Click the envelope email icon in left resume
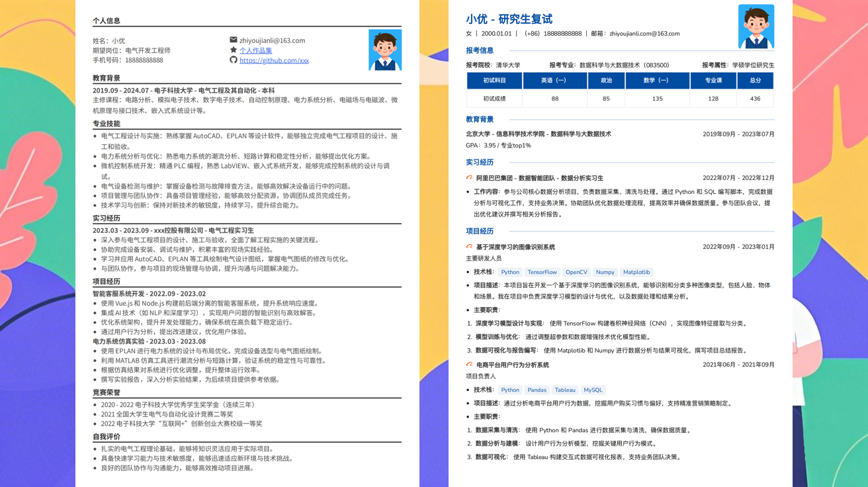This screenshot has width=868, height=487. click(234, 40)
